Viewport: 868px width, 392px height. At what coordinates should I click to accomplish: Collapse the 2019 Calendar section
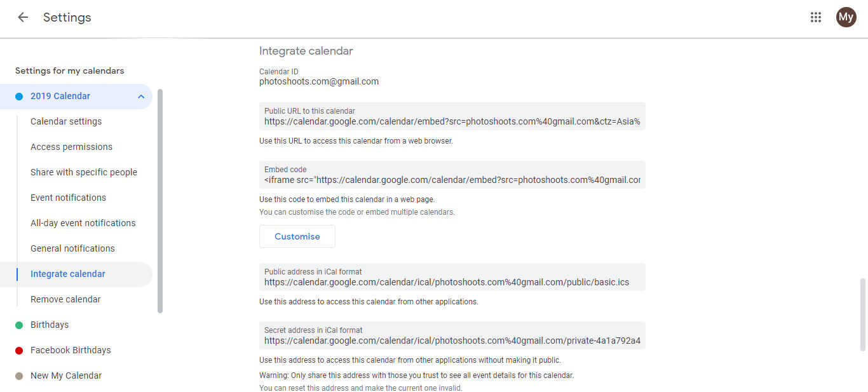pos(141,97)
